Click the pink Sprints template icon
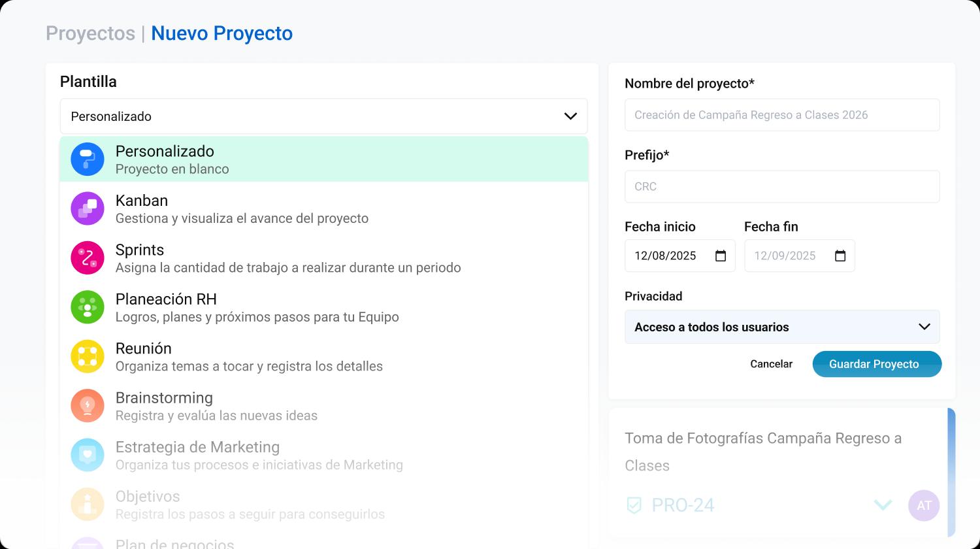Image resolution: width=980 pixels, height=549 pixels. point(88,258)
